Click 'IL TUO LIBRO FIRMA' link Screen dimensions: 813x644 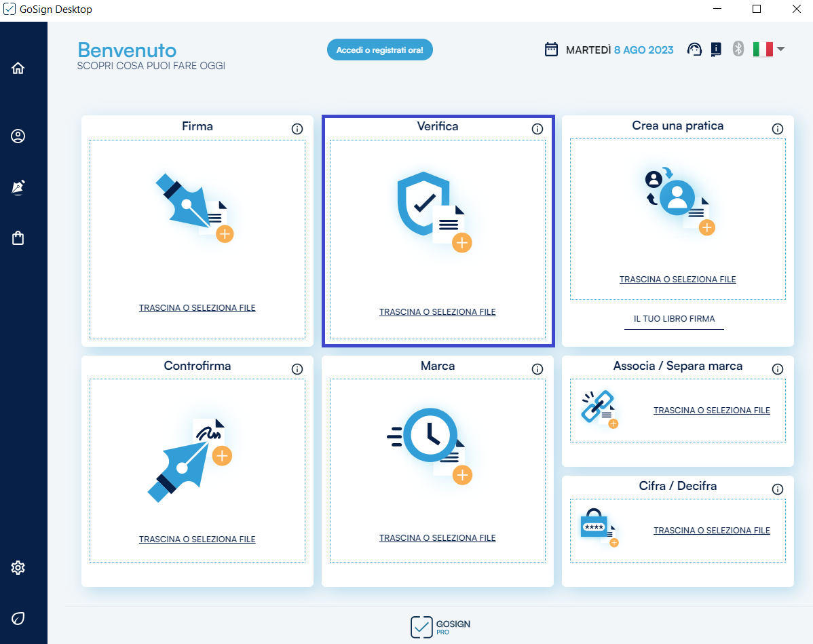[x=674, y=319]
